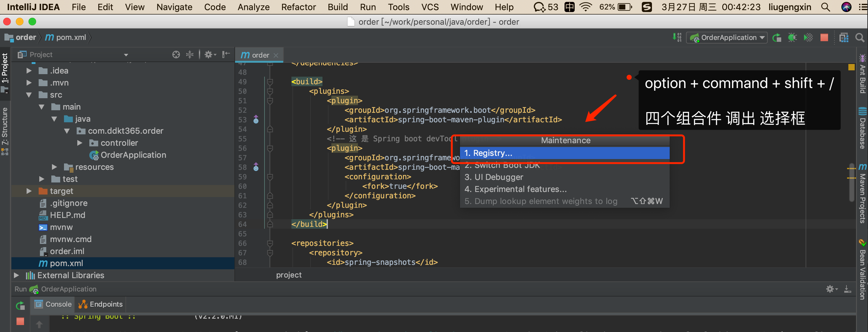Open Maven Projects side panel
The width and height of the screenshot is (868, 332).
[862, 193]
